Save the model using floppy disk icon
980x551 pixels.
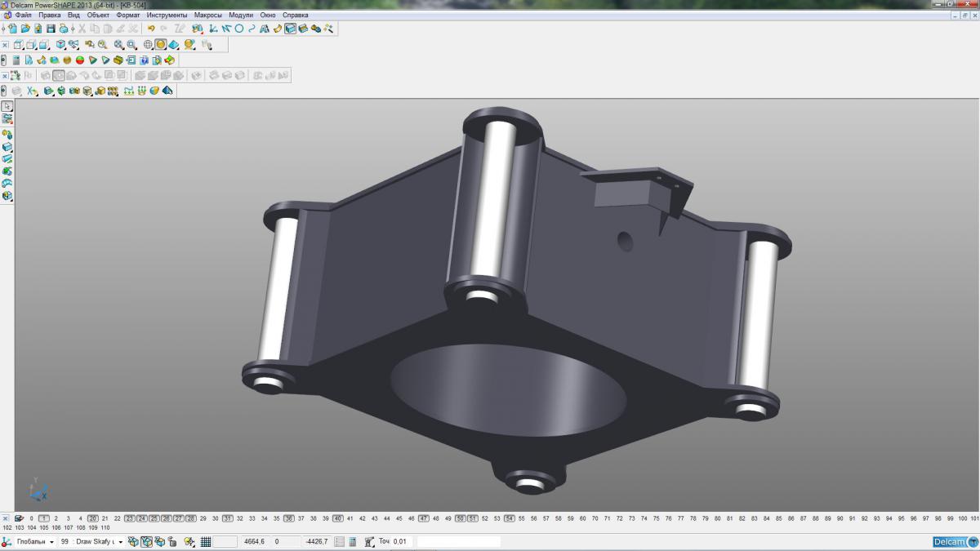point(51,29)
